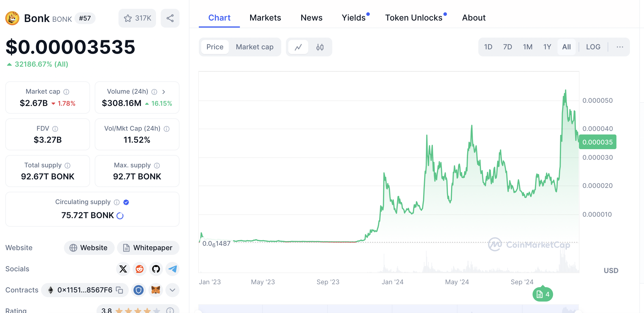Show FDV info tooltip

coord(55,129)
